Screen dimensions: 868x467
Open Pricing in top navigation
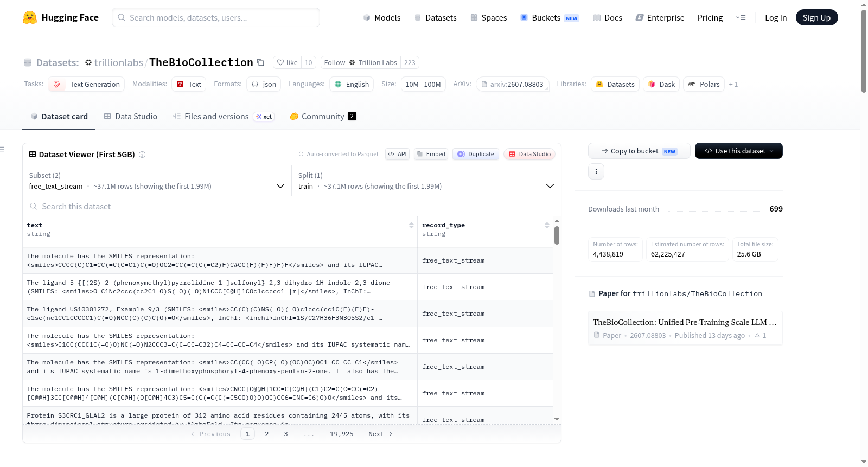click(710, 17)
